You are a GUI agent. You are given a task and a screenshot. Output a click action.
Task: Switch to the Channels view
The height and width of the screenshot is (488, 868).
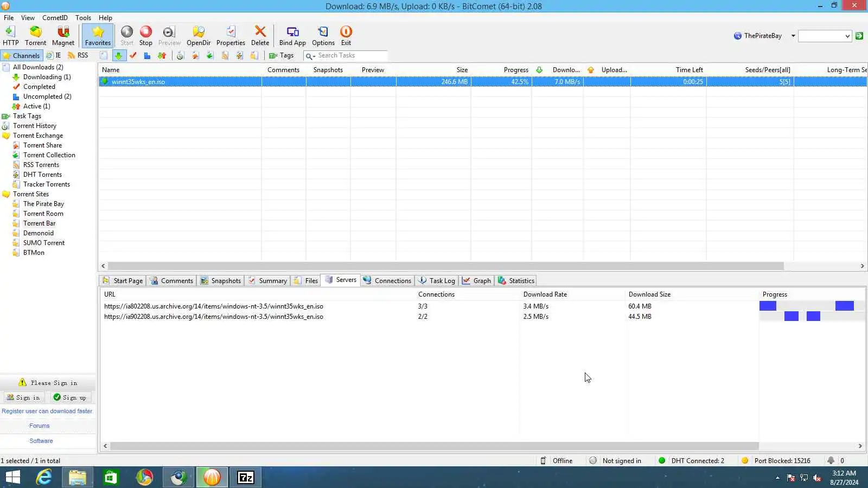point(21,55)
